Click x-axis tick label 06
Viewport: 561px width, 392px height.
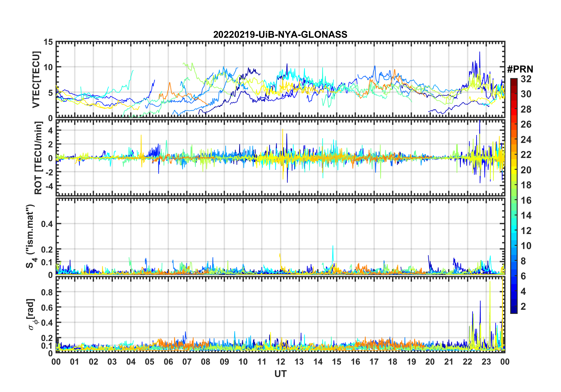pos(168,362)
